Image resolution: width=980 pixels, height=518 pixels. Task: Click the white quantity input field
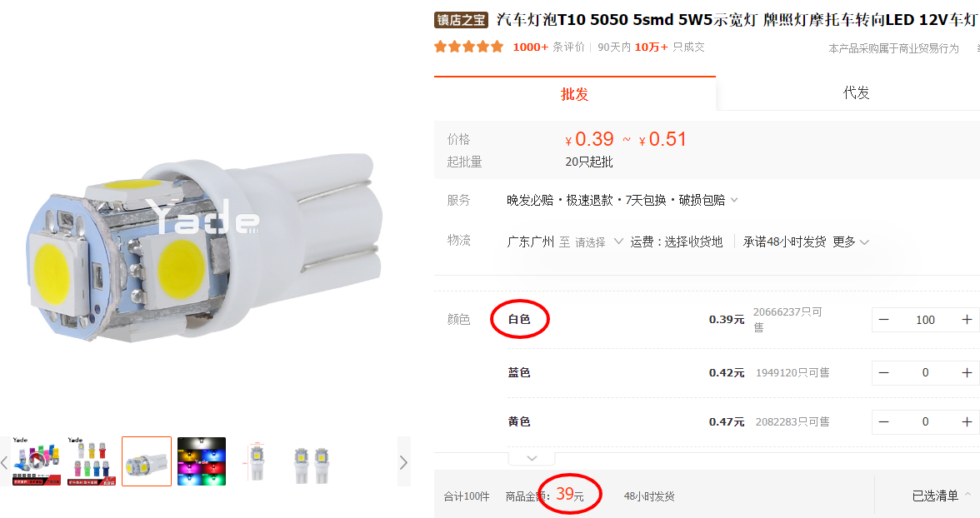925,320
